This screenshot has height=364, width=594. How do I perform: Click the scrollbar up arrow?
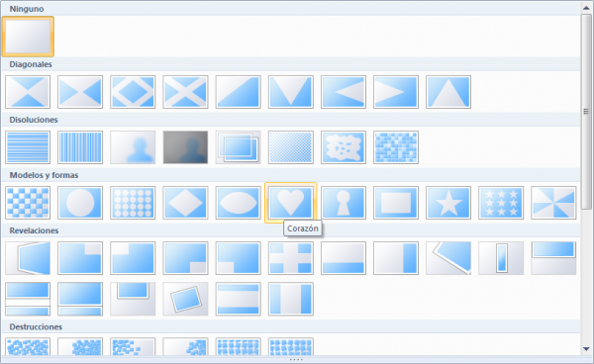(x=586, y=8)
